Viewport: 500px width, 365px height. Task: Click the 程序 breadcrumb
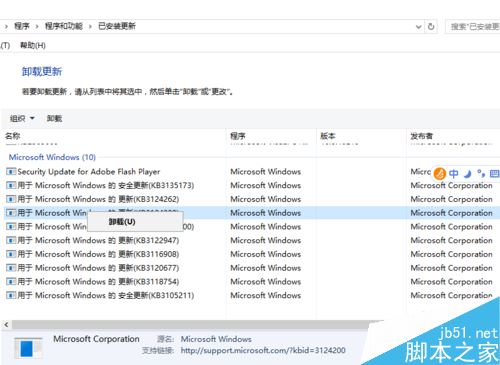tap(22, 26)
